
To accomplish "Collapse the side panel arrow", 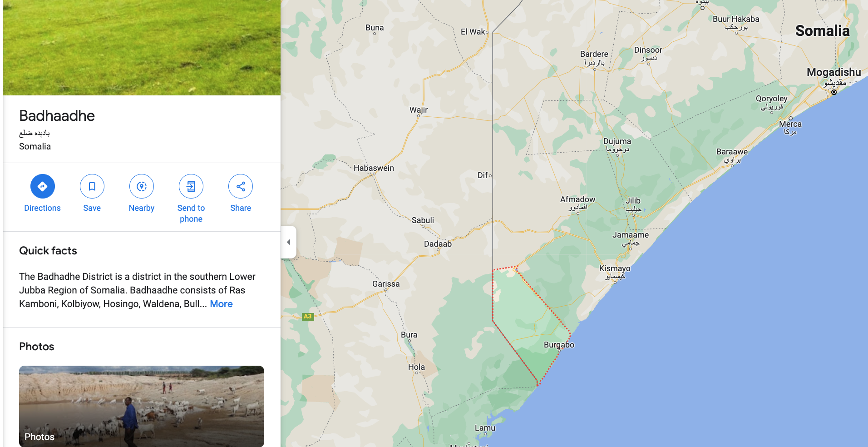I will tap(289, 242).
